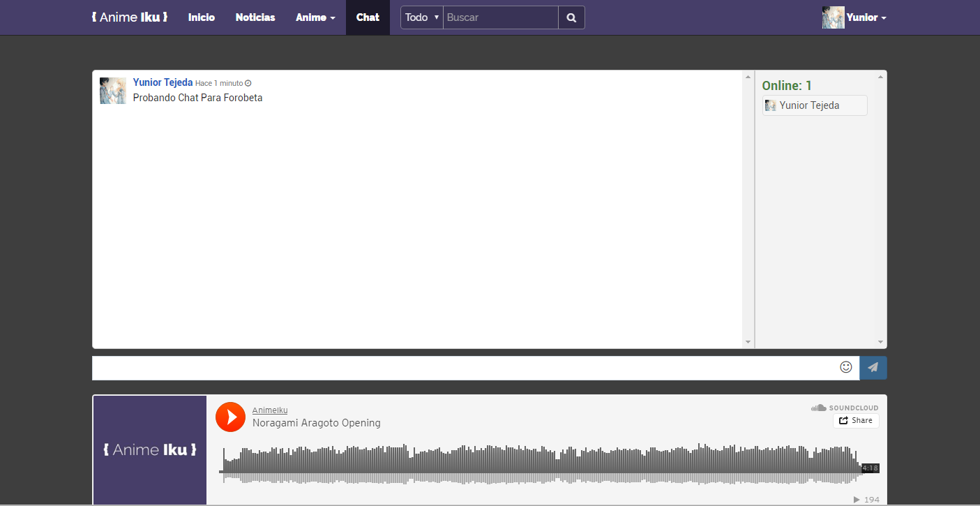The image size is (980, 506).
Task: Open the AnimeIku SoundCloud artist link
Action: (x=270, y=410)
